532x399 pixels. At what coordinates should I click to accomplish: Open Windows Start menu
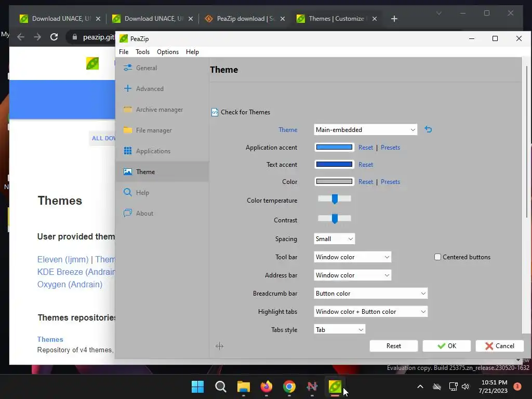(197, 387)
